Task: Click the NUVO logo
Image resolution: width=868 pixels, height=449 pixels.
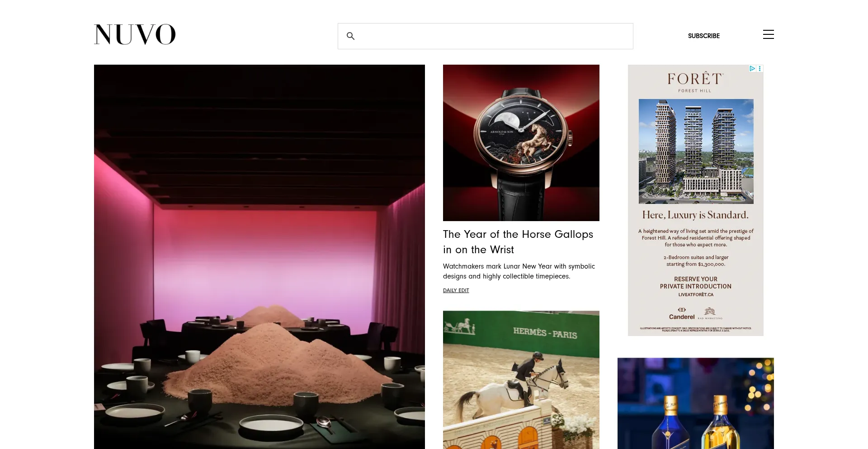Action: point(135,34)
